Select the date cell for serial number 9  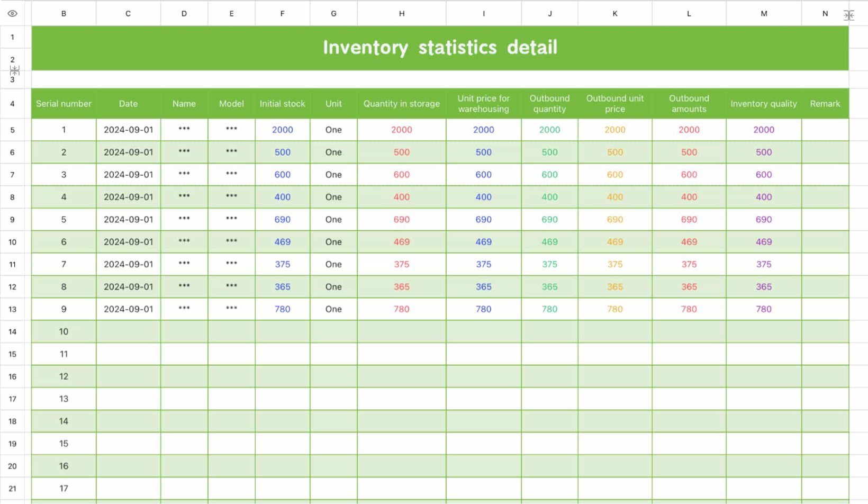click(128, 309)
